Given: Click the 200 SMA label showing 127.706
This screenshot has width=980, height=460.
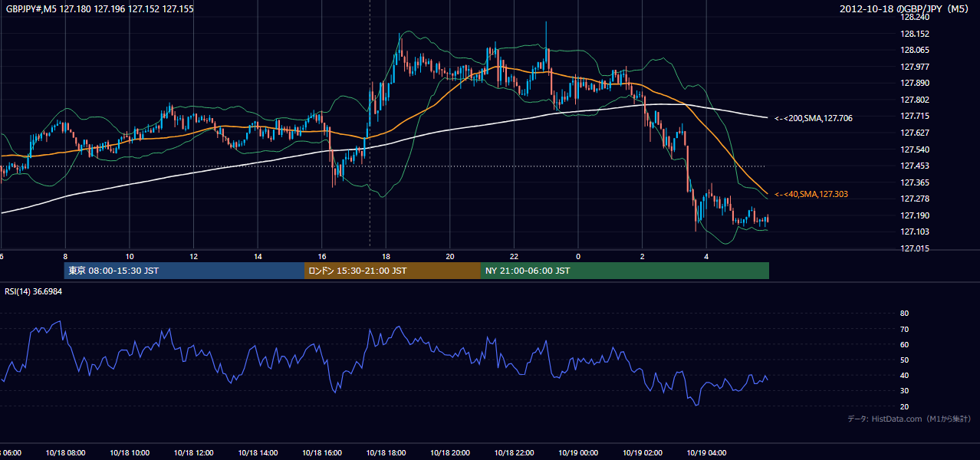Looking at the screenshot, I should click(813, 118).
